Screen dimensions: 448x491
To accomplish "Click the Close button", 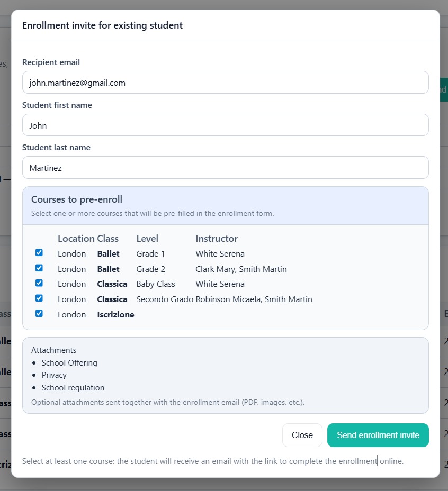I will (302, 435).
